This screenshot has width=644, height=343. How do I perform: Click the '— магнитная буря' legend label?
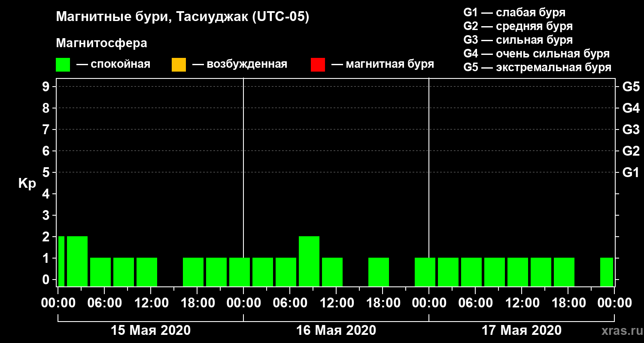[x=383, y=64]
